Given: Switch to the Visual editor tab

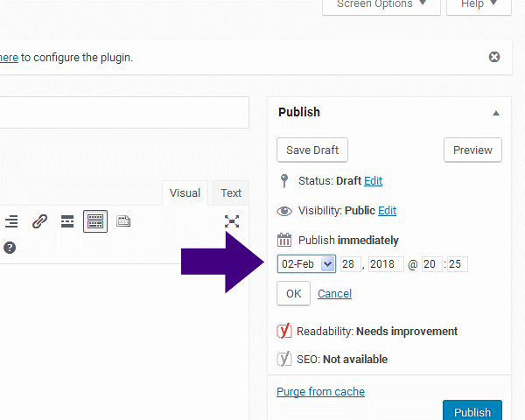Looking at the screenshot, I should (185, 193).
